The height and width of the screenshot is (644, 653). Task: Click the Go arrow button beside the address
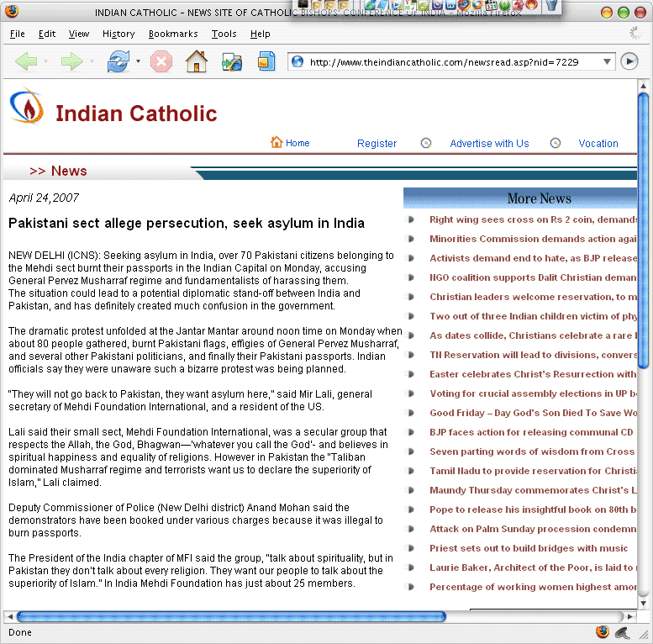(629, 61)
